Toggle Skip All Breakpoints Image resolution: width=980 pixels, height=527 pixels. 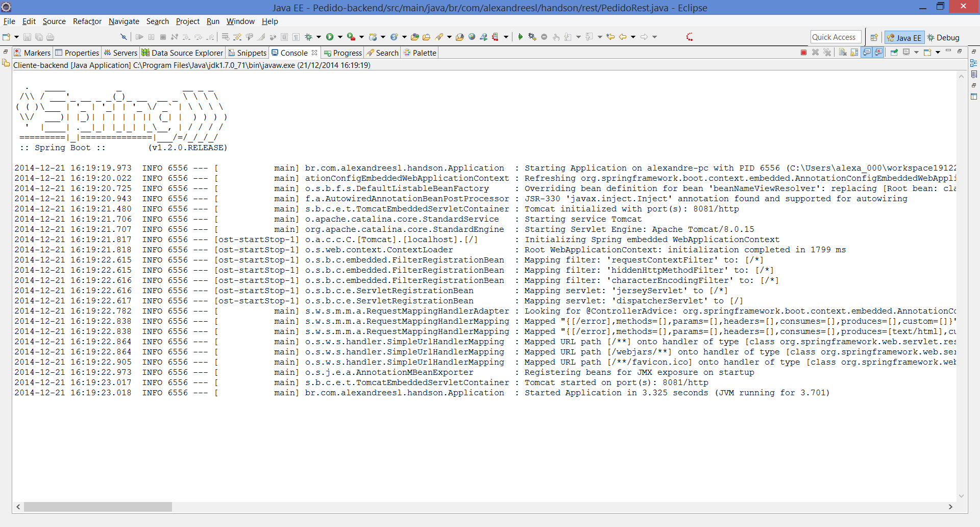click(x=124, y=37)
